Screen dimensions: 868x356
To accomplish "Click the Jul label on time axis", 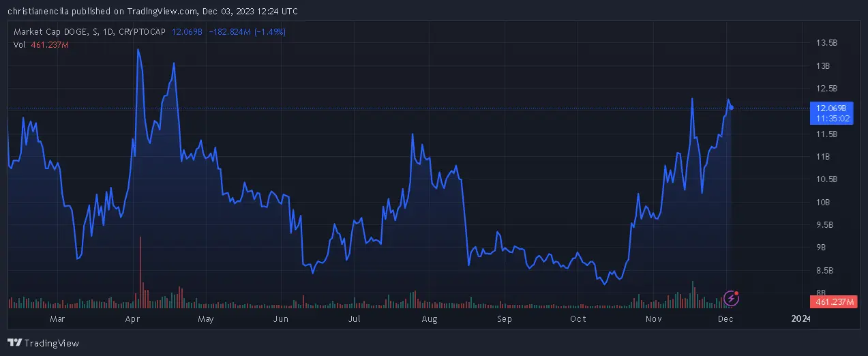I will [x=354, y=318].
